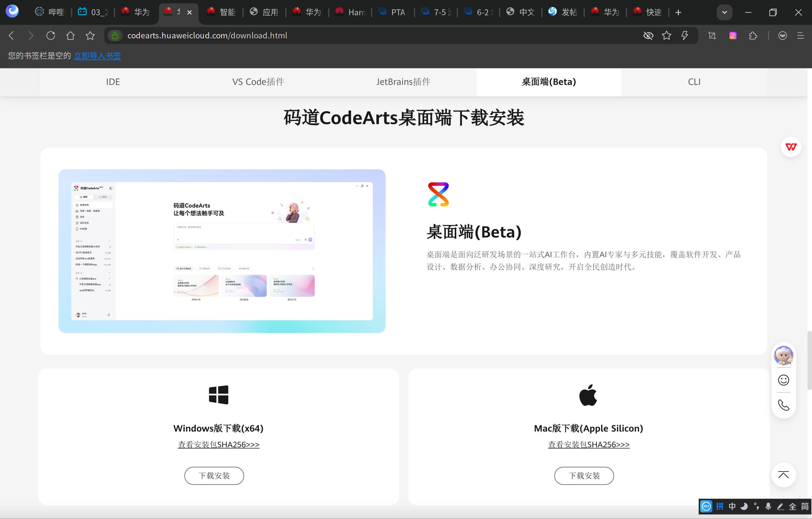
Task: Click 下载安装 button for Windows
Action: (214, 476)
